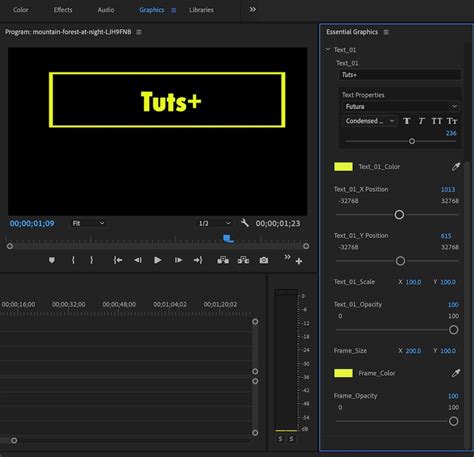Open the Futura font dropdown
The height and width of the screenshot is (457, 474).
pyautogui.click(x=401, y=106)
